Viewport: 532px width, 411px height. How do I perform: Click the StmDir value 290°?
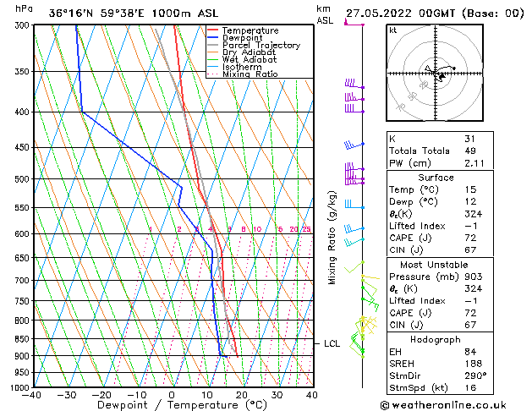pos(475,375)
